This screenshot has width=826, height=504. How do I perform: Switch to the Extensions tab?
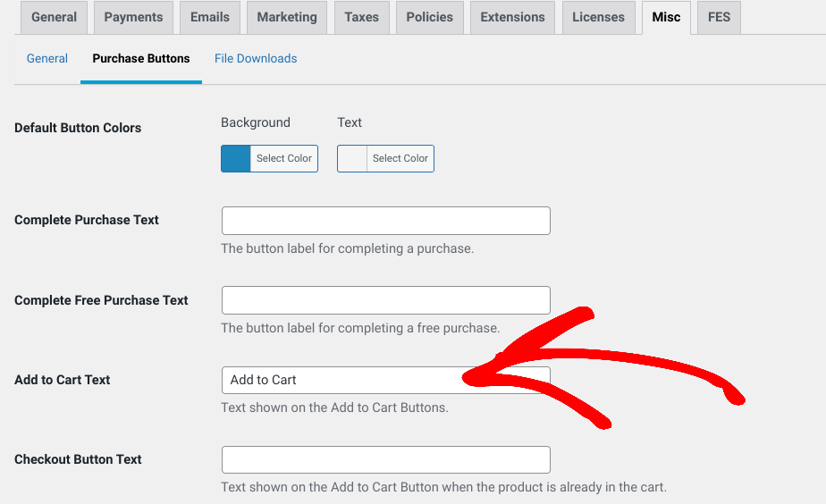[512, 17]
